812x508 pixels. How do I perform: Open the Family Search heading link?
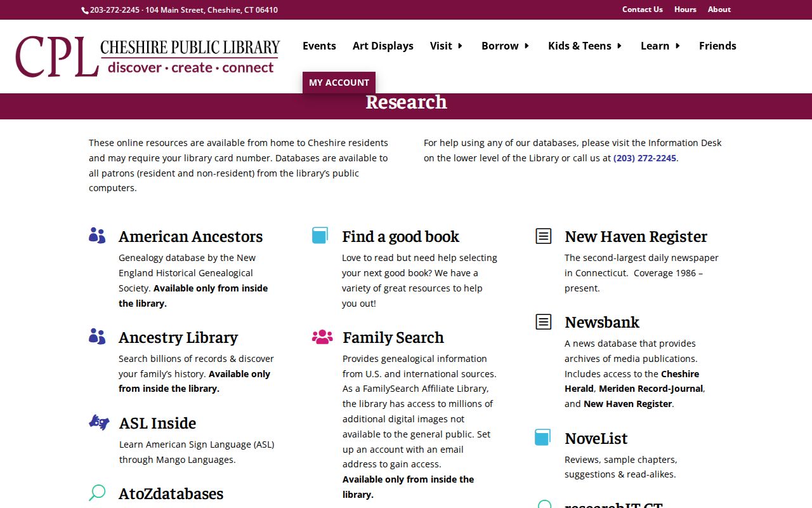click(x=393, y=337)
